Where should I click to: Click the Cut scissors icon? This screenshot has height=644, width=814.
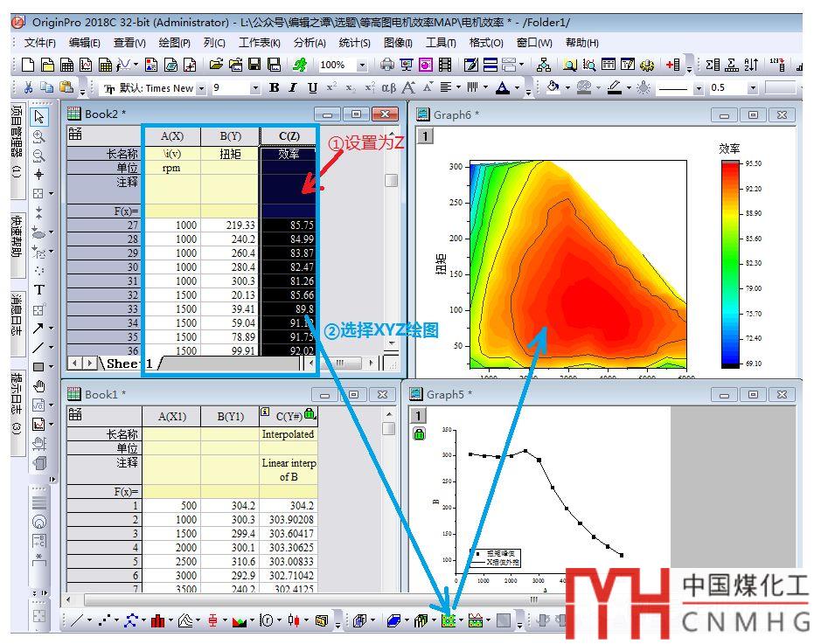click(29, 87)
